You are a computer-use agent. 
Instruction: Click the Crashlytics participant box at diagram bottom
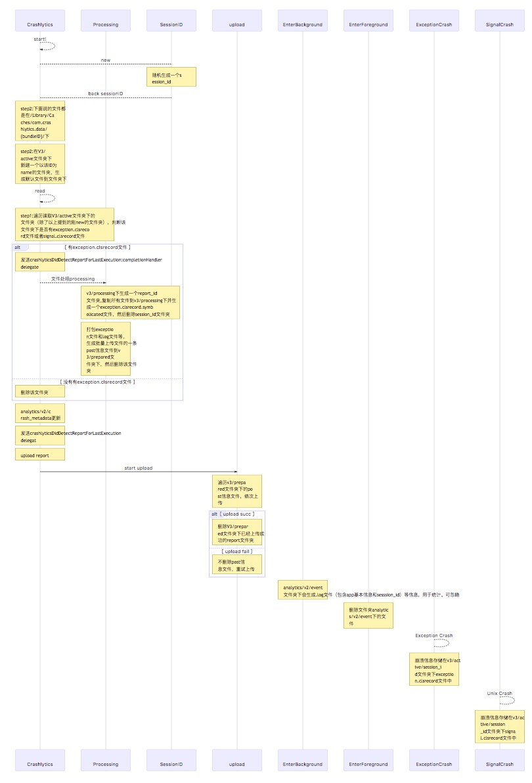(40, 759)
